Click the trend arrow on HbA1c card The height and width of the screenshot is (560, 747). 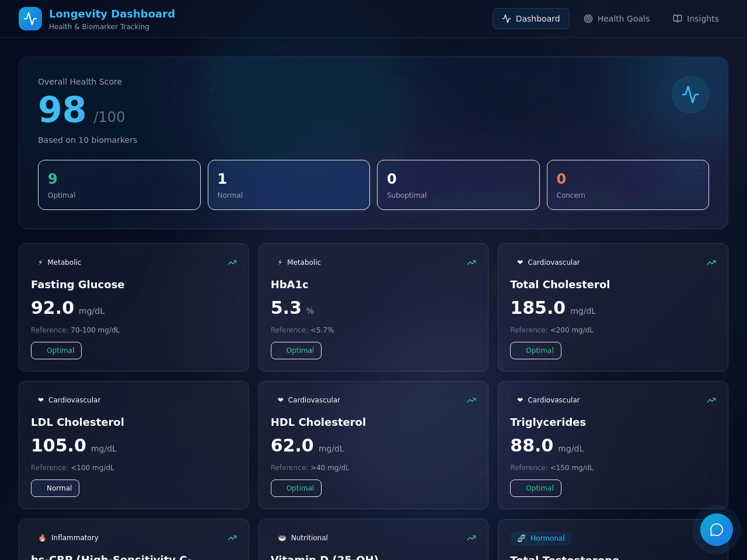(x=472, y=262)
